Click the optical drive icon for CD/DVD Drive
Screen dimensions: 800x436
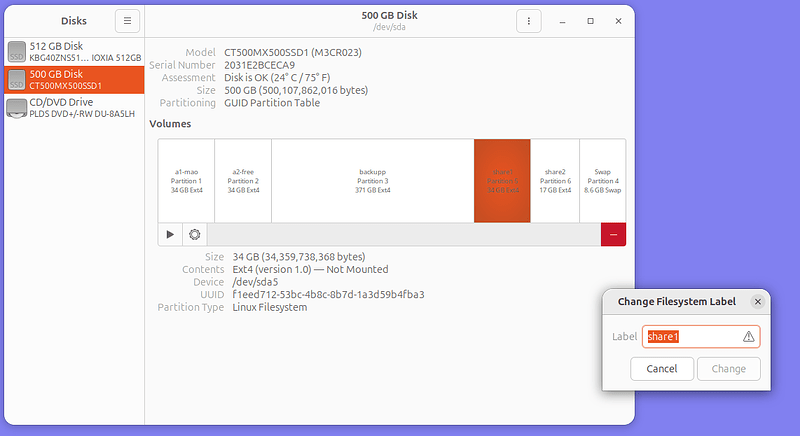(x=17, y=108)
